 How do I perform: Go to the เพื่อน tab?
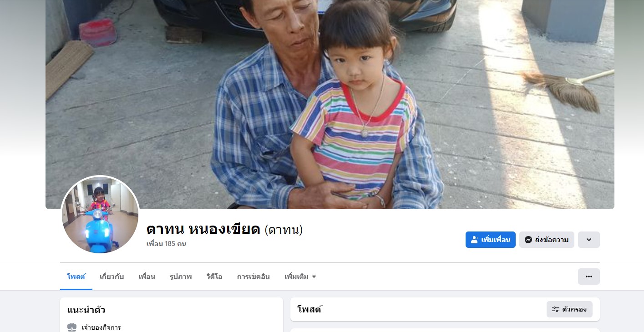pyautogui.click(x=147, y=277)
